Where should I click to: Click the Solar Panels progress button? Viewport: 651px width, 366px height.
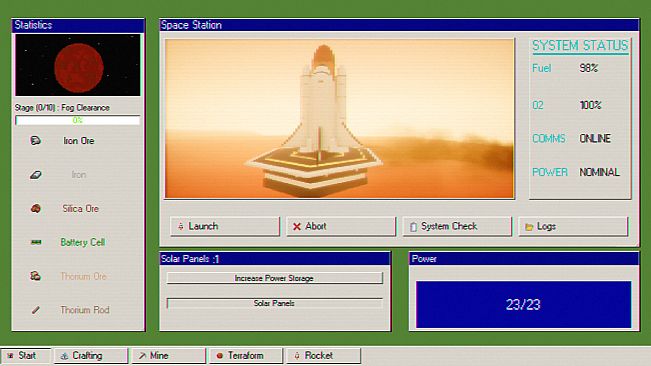(274, 303)
